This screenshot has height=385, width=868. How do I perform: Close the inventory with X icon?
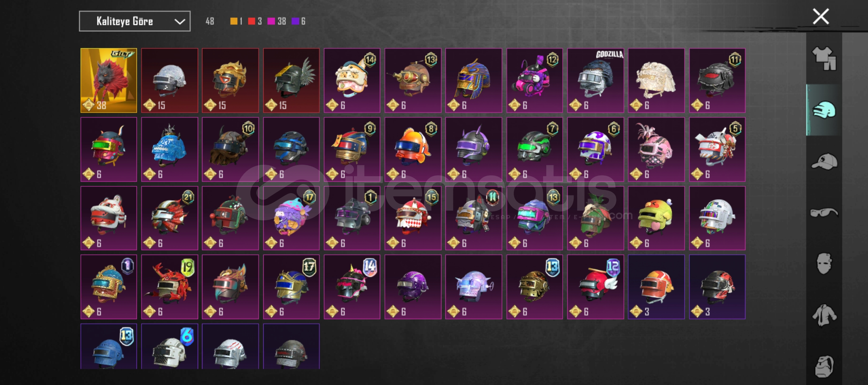pos(821,16)
